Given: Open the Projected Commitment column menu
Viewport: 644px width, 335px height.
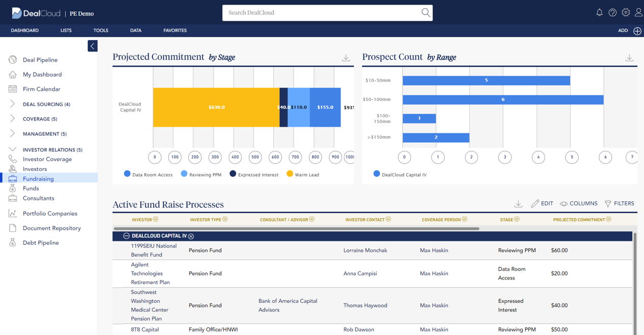Looking at the screenshot, I should point(609,219).
